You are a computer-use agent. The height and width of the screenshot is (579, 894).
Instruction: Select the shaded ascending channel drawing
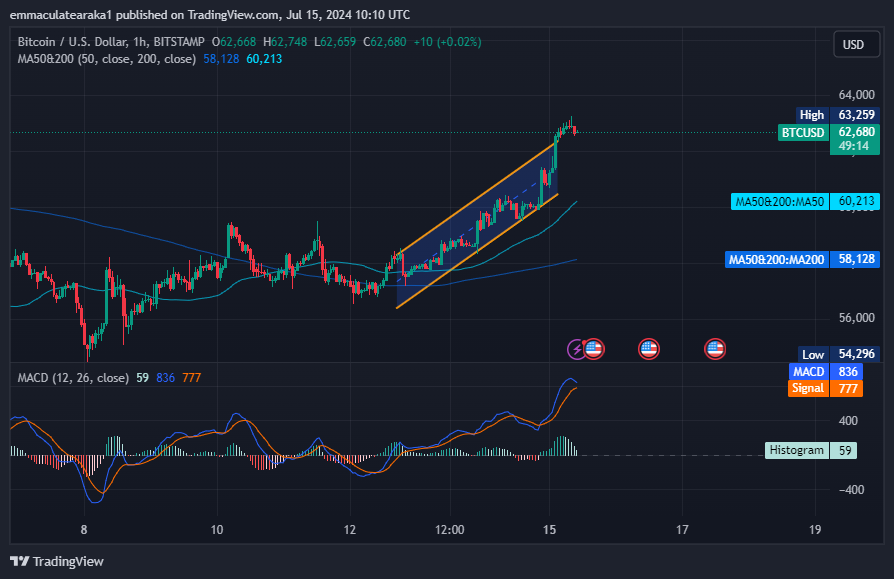point(477,223)
